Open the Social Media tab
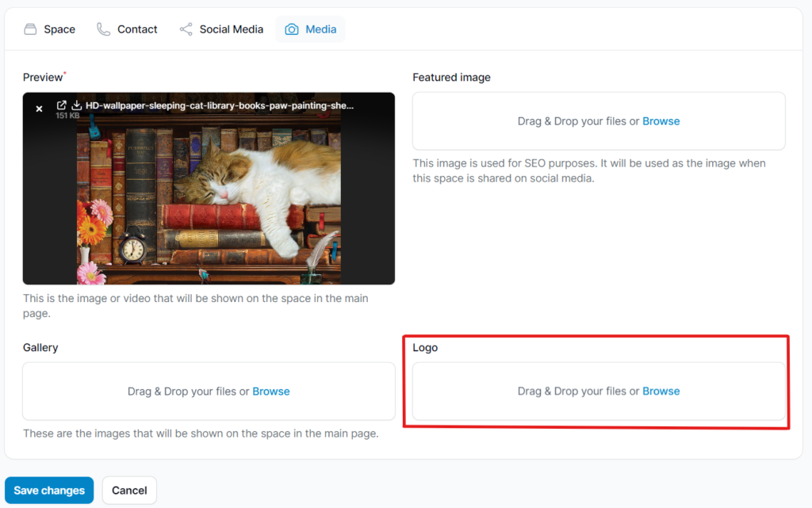This screenshot has width=812, height=508. pos(221,29)
